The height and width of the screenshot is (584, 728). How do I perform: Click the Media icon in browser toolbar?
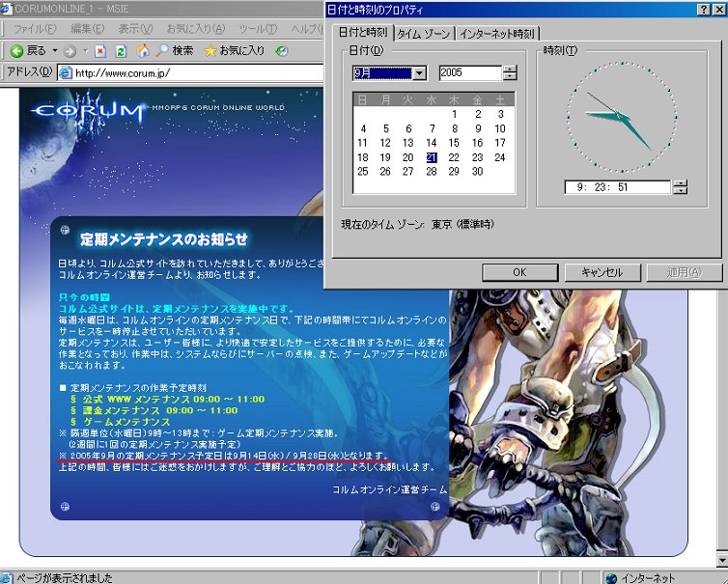282,51
